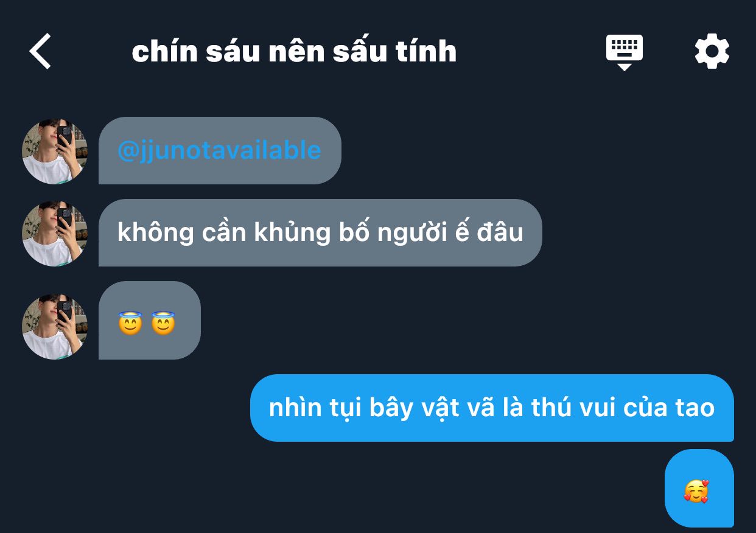The image size is (756, 533).
Task: Tap the gray bubble around the @jjunotavailable mention
Action: pyautogui.click(x=220, y=150)
